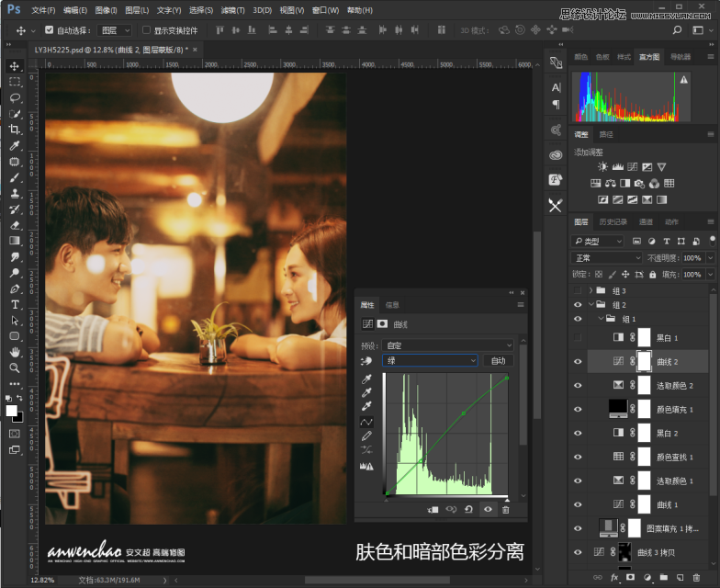
Task: Click the black point eyedropper in Curves
Action: coord(366,379)
